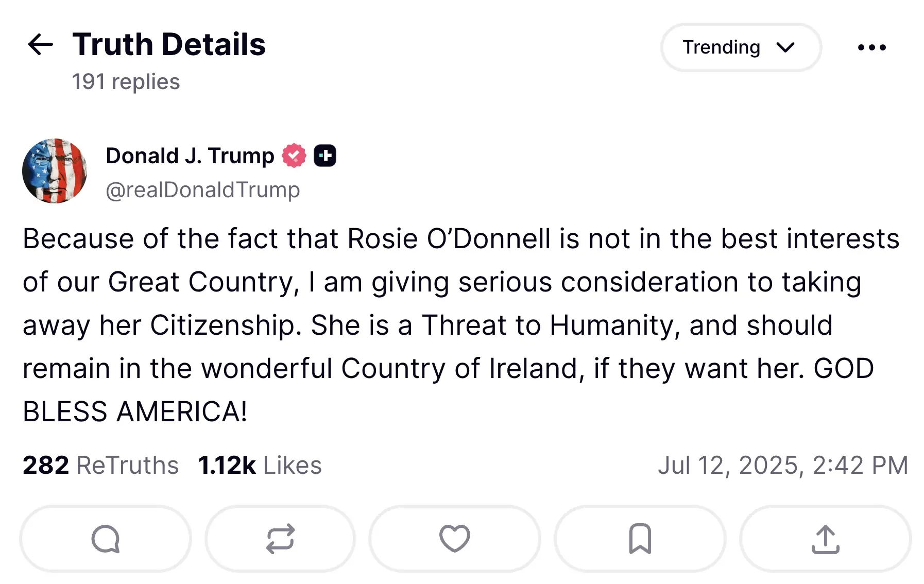
Task: Open the Trending sort dropdown
Action: 721,47
